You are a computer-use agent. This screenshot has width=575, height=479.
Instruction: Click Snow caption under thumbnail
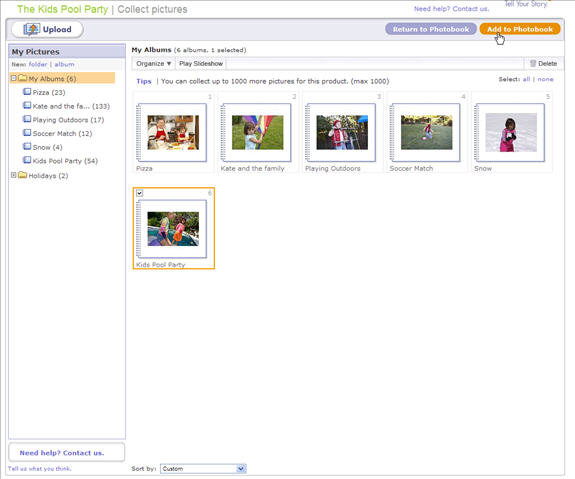483,168
